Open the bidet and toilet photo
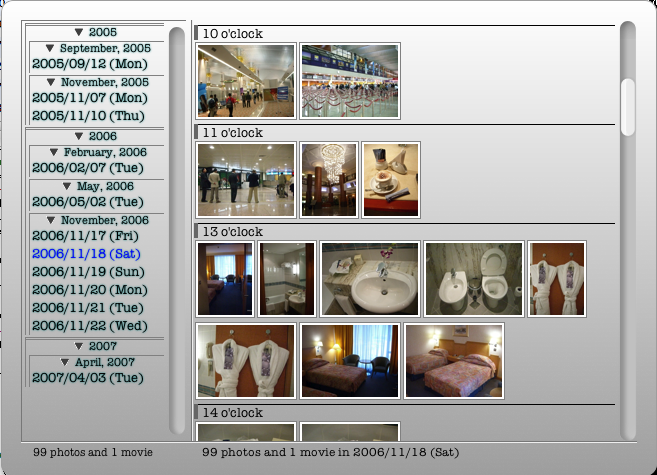This screenshot has height=475, width=657. [474, 279]
